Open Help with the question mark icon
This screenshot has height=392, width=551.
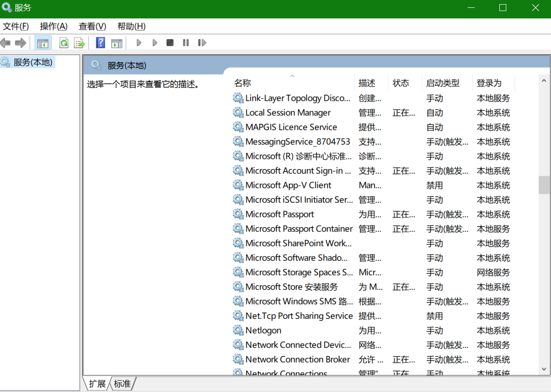[x=100, y=43]
